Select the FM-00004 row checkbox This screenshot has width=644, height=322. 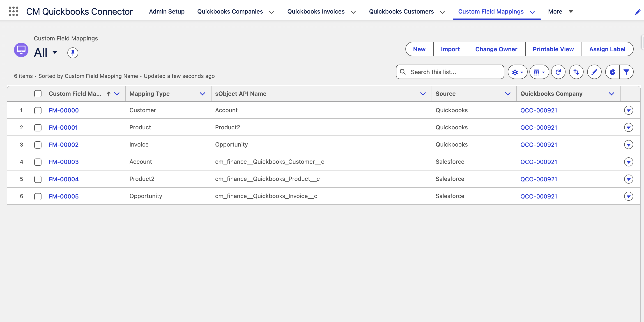coord(38,179)
